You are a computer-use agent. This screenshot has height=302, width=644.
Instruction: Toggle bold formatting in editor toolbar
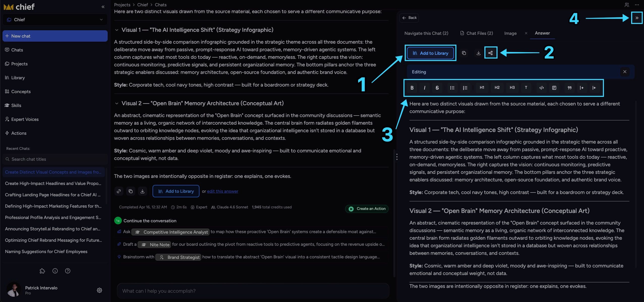(412, 88)
